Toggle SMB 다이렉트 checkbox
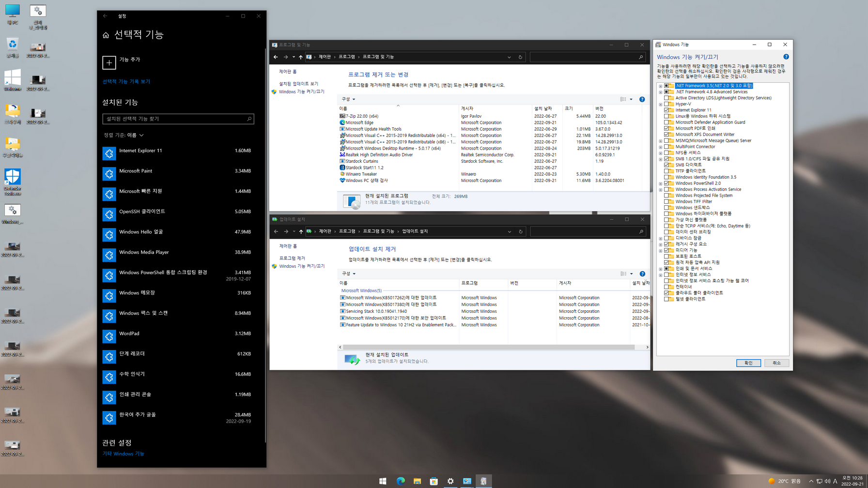 point(666,165)
